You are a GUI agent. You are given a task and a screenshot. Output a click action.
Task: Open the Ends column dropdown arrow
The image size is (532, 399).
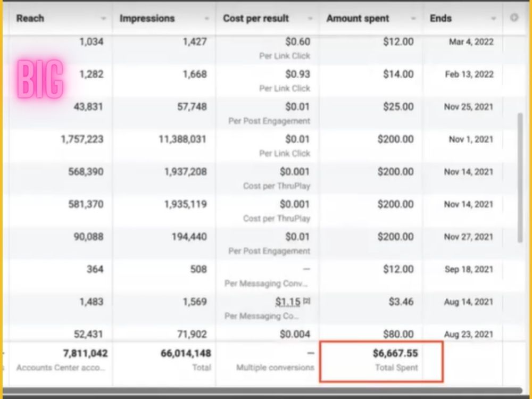(x=494, y=19)
